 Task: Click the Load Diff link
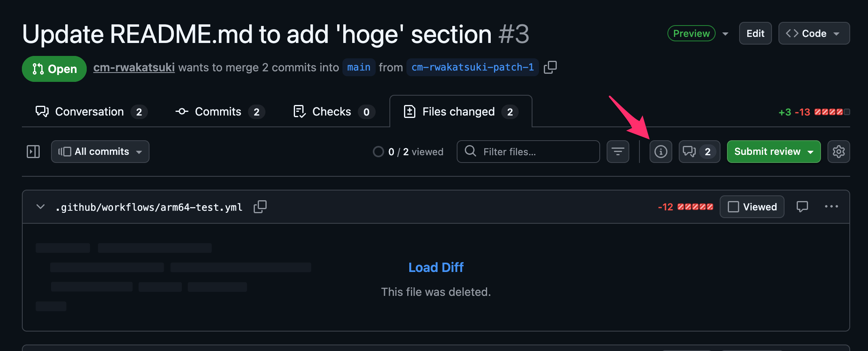tap(436, 268)
